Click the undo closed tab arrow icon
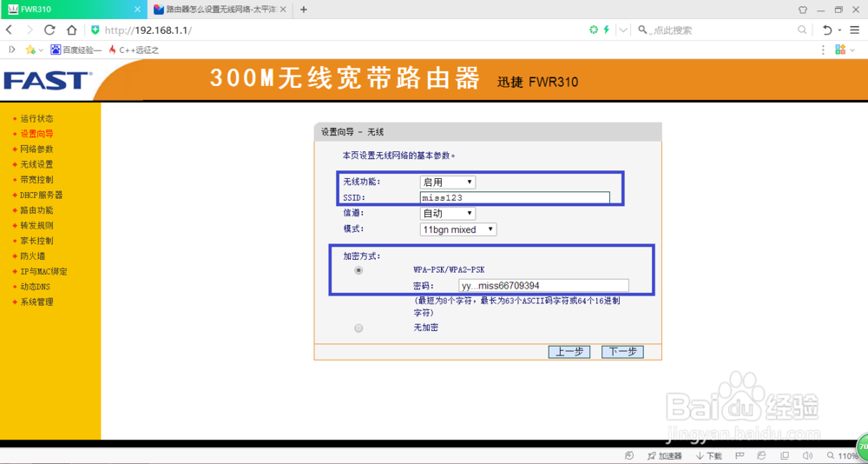The image size is (868, 464). pyautogui.click(x=827, y=30)
